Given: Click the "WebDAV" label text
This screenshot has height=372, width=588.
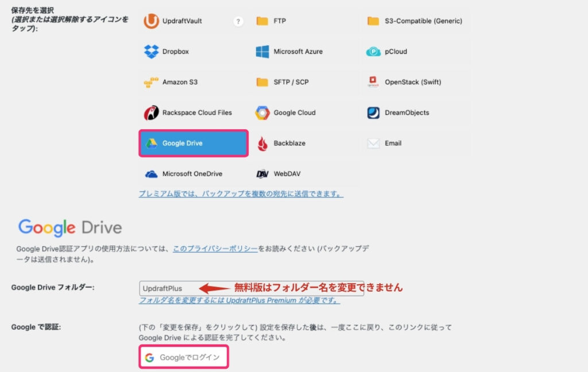Looking at the screenshot, I should pyautogui.click(x=287, y=173).
